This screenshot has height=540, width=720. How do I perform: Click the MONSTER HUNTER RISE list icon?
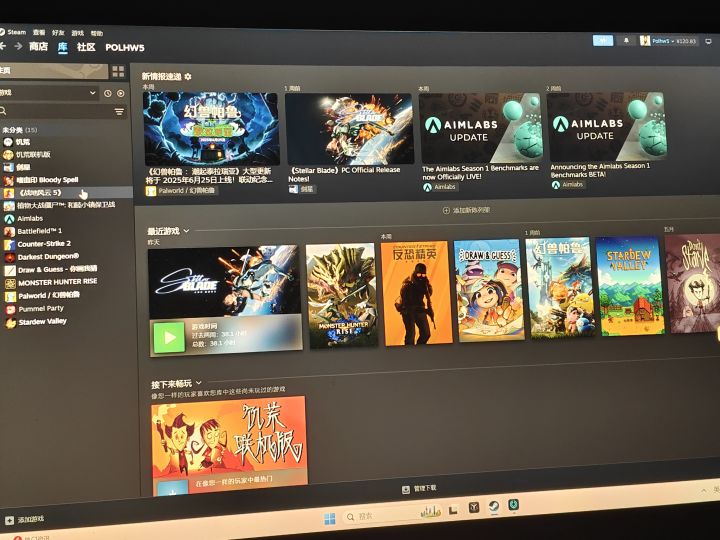tap(10, 283)
